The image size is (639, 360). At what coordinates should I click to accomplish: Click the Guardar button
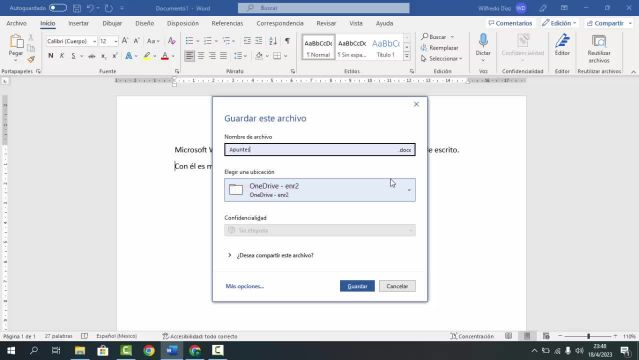pyautogui.click(x=357, y=286)
